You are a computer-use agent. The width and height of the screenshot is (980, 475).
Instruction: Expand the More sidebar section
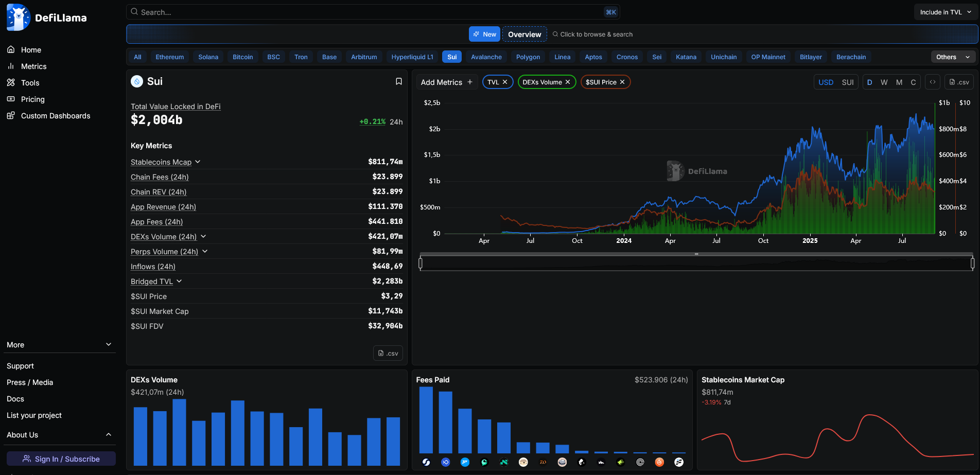61,345
